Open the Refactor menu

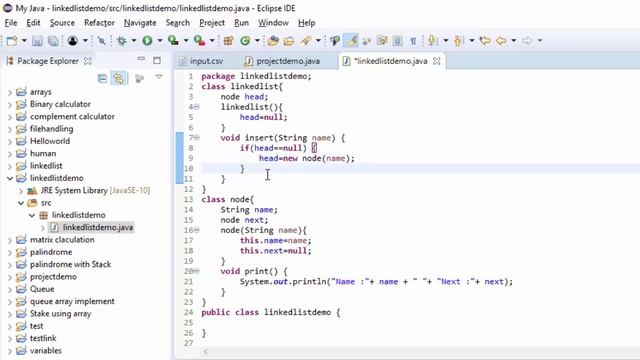coord(99,23)
